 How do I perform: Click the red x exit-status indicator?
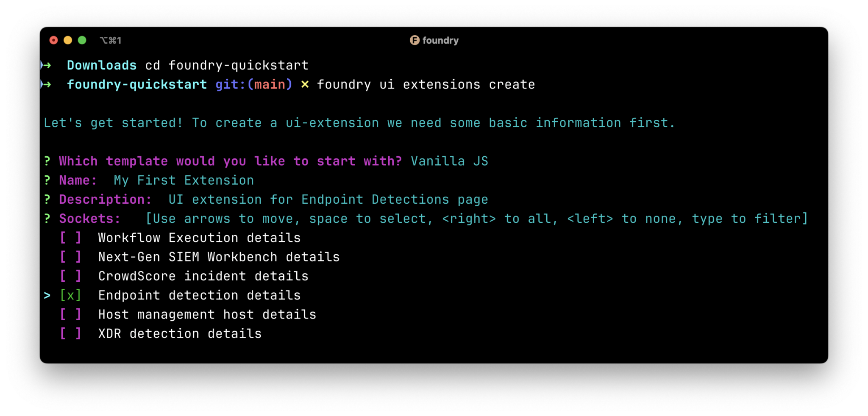coord(305,84)
